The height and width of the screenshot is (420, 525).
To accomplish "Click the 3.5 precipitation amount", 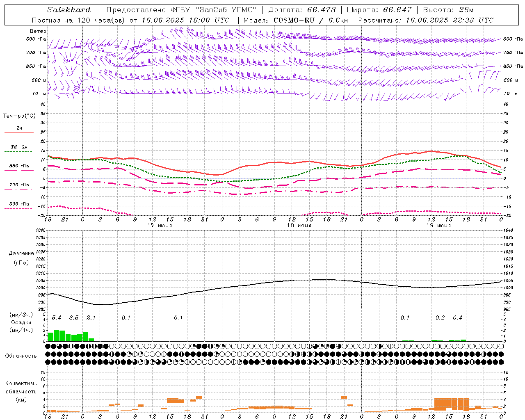I will point(74,318).
